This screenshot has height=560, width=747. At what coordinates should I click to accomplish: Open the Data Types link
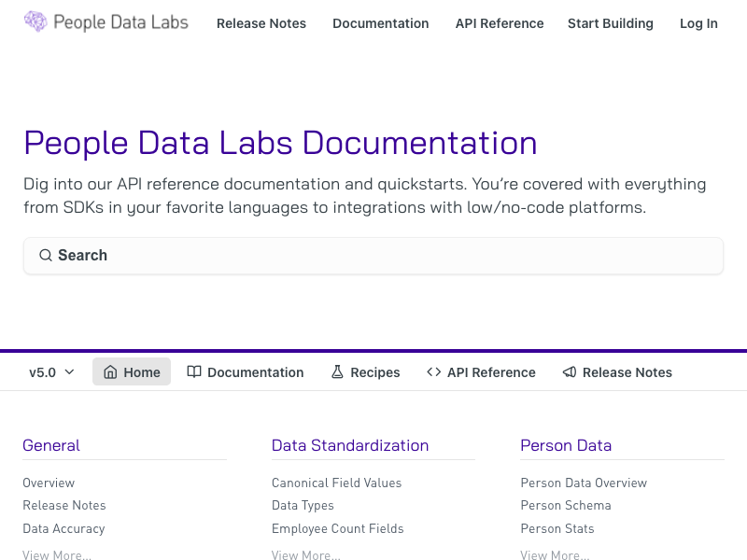303,505
